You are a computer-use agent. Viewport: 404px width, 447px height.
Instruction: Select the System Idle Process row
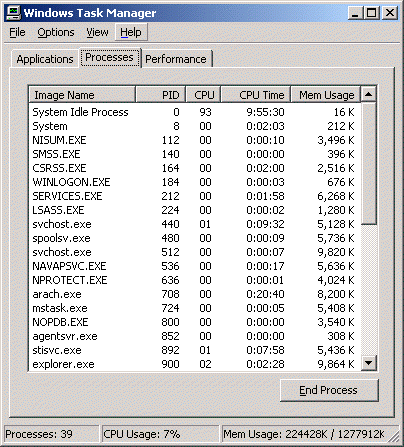(195, 112)
